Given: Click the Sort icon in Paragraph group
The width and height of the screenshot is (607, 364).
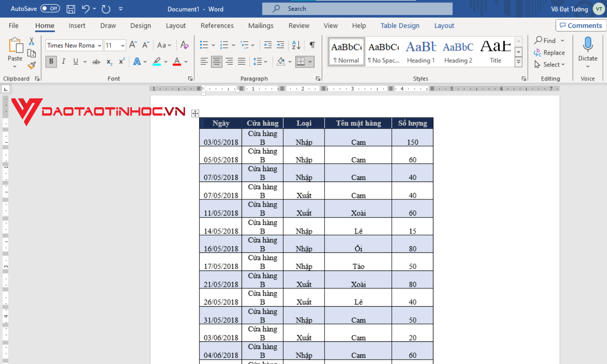Looking at the screenshot, I should [296, 45].
